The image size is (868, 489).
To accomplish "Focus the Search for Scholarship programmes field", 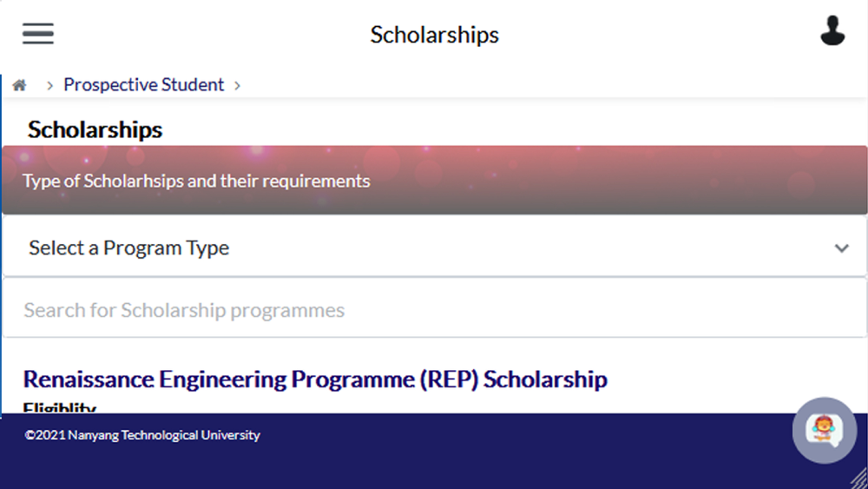I will tap(434, 310).
